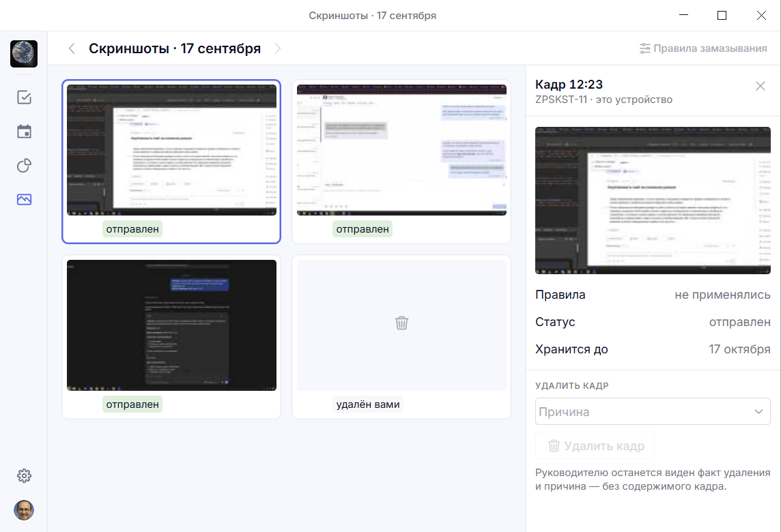Open the tasks checklist icon in sidebar
This screenshot has width=781, height=532.
point(24,97)
